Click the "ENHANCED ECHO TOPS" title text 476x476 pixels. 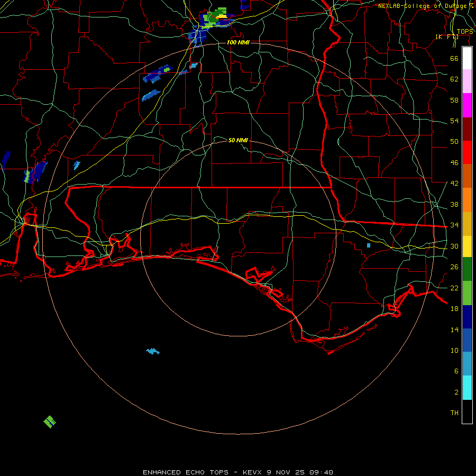tap(186, 472)
